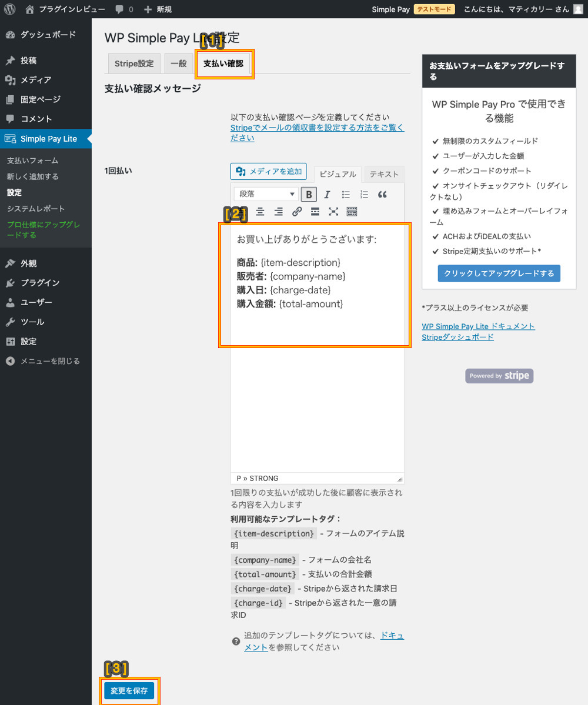Click テストモード badge in admin bar

(434, 9)
